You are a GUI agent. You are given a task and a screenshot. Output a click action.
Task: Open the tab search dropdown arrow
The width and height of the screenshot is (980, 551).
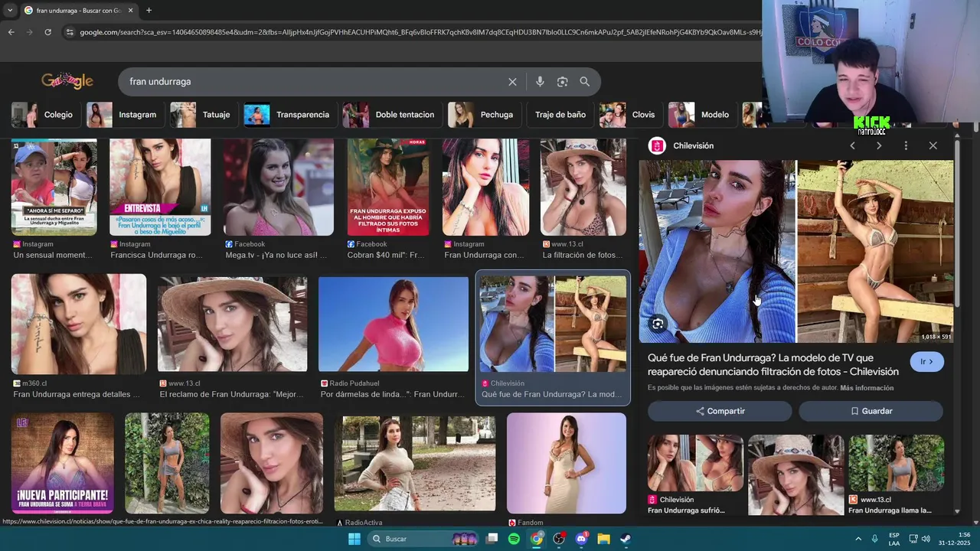coord(8,10)
